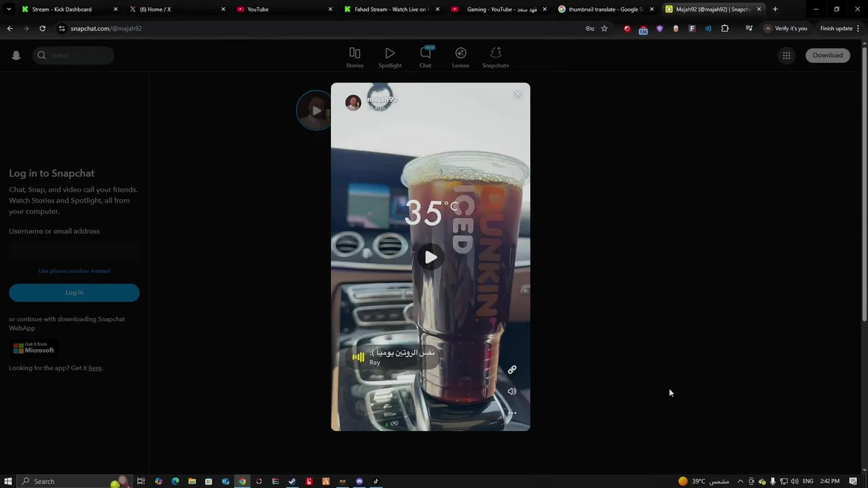Screen dimensions: 868x488
Task: Open the media control playlist icon
Action: click(749, 28)
